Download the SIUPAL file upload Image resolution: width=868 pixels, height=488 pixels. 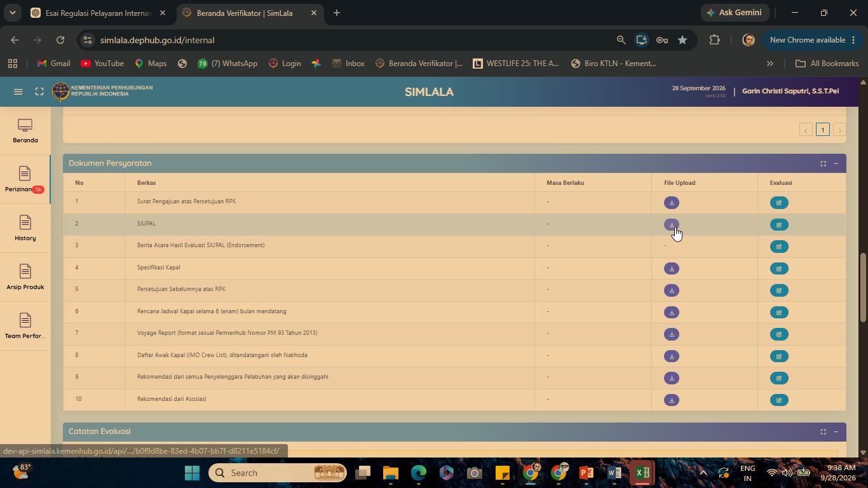coord(671,225)
